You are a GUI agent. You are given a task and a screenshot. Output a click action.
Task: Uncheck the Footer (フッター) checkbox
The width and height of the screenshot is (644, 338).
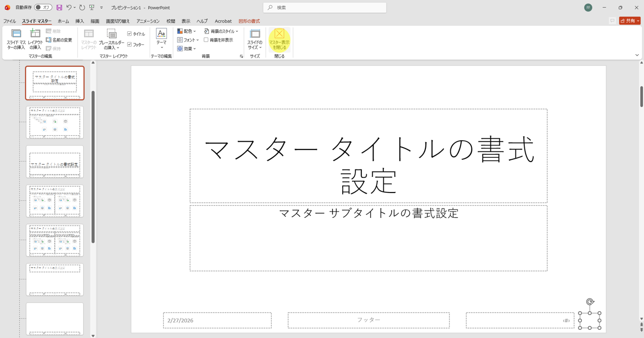point(130,44)
